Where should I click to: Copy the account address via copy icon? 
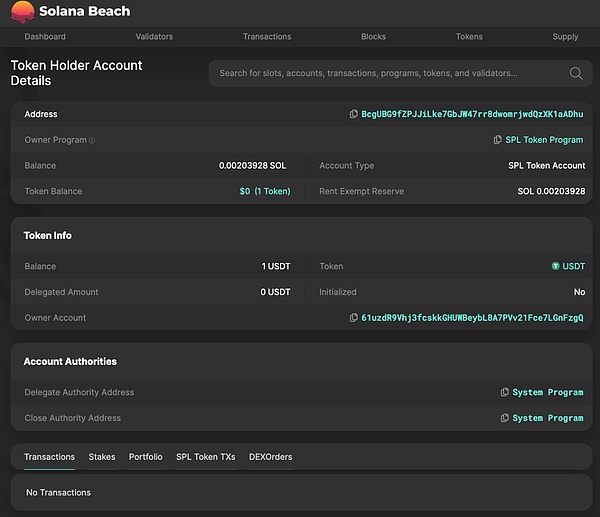tap(354, 115)
